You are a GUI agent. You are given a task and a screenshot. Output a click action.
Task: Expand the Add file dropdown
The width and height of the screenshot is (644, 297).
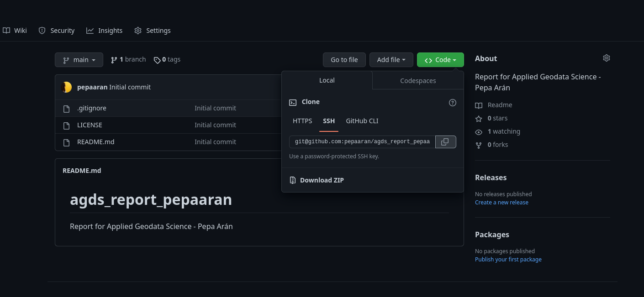[391, 60]
